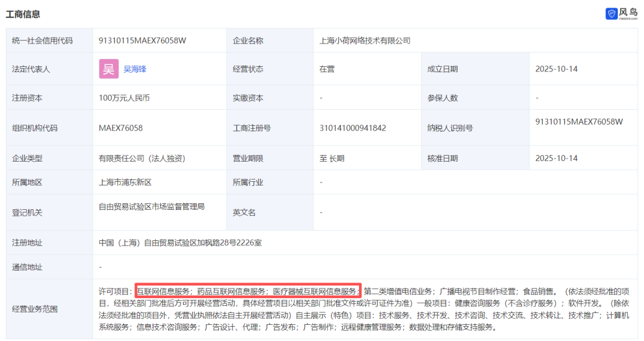Select registration number 310141000941842
Viewport: 644px width, 341px height.
pos(353,128)
